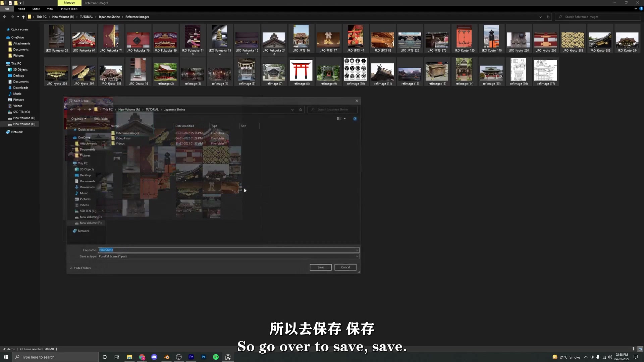Viewport: 644px width, 362px height.
Task: Open the View menu in File Explorer
Action: point(50,9)
